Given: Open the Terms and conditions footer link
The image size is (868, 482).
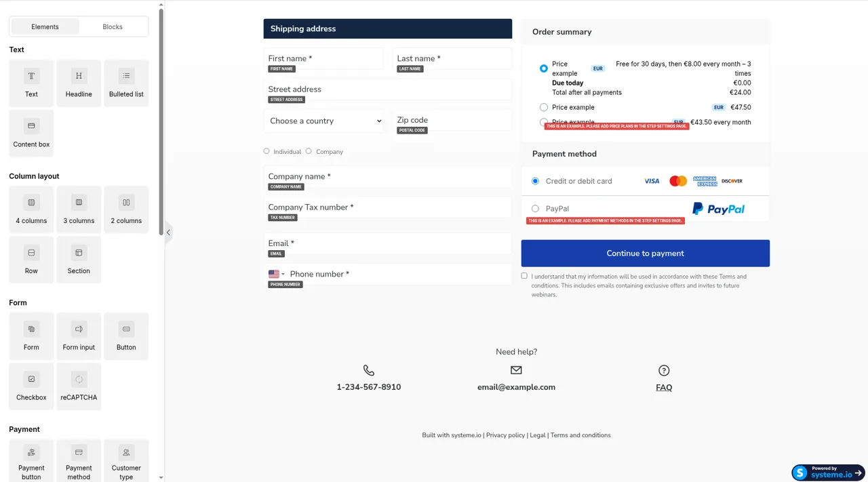Looking at the screenshot, I should click(580, 435).
